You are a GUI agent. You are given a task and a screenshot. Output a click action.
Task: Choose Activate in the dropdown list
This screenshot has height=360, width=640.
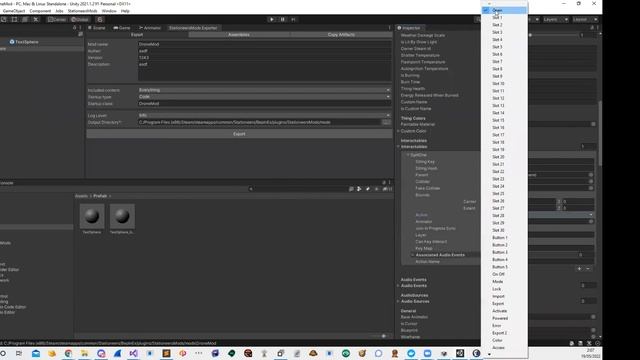tap(504, 311)
